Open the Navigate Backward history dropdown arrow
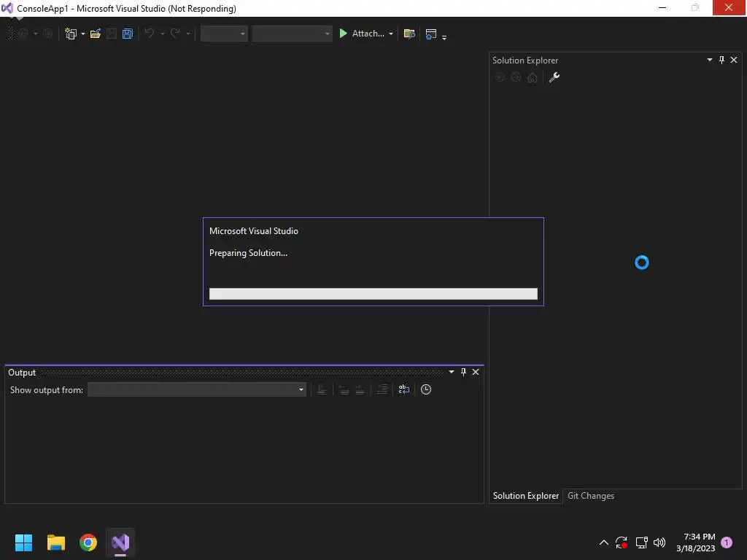 click(36, 34)
